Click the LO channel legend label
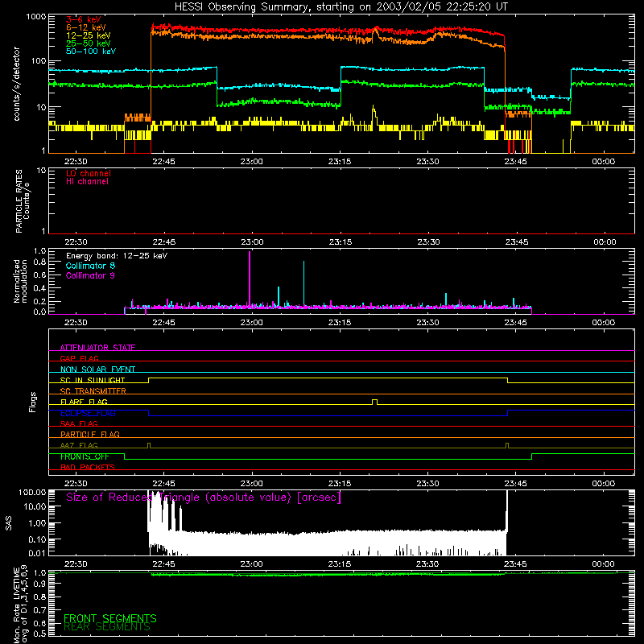644x644 pixels. pyautogui.click(x=89, y=173)
